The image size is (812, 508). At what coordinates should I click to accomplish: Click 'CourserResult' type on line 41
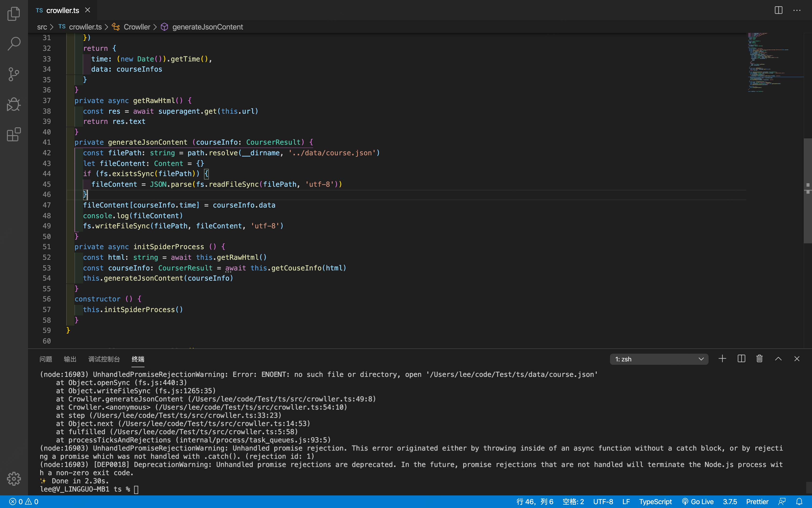274,142
